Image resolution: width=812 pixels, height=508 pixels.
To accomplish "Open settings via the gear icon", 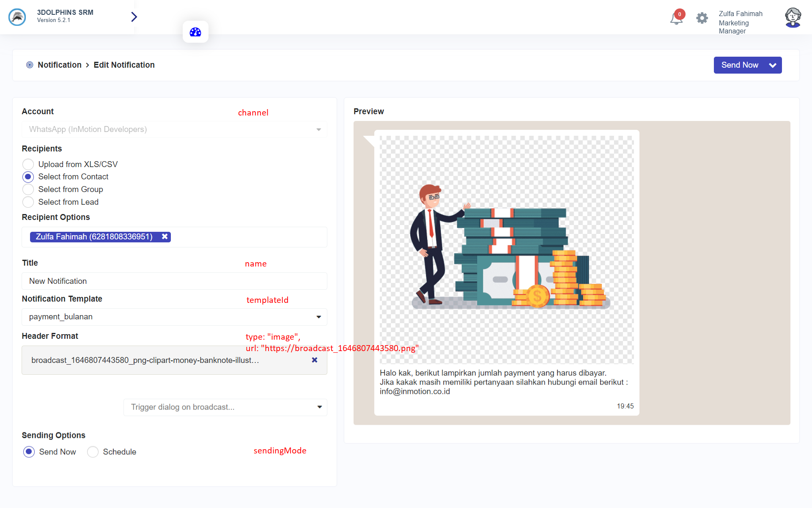I will pos(702,18).
